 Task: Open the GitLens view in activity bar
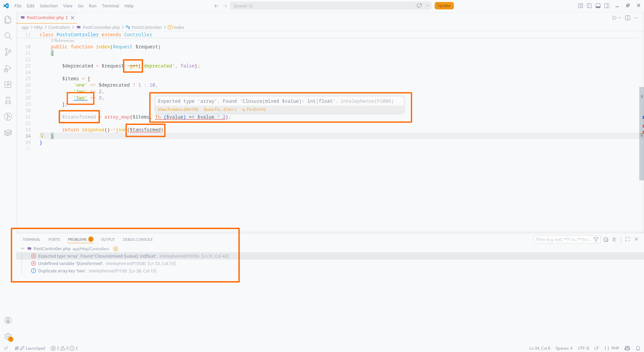[8, 117]
